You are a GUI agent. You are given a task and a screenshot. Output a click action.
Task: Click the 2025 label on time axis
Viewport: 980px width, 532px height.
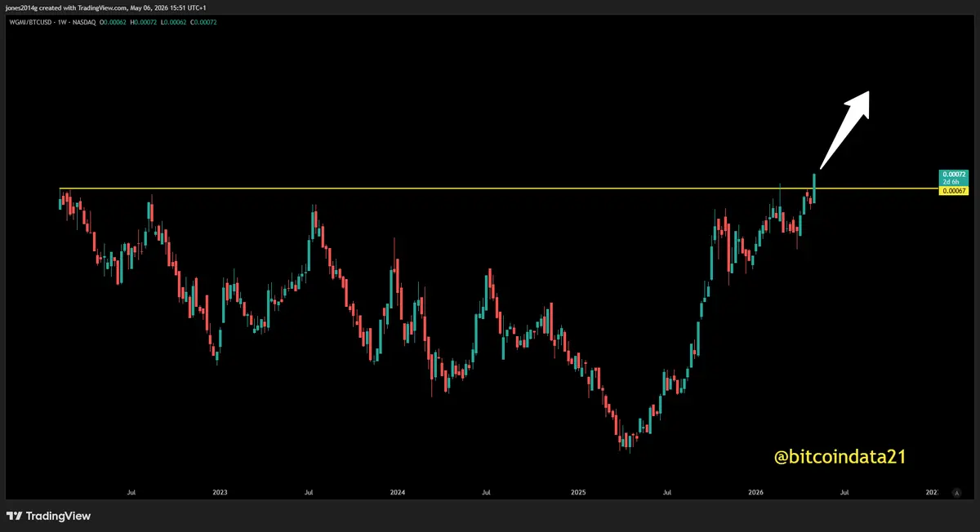tap(578, 493)
